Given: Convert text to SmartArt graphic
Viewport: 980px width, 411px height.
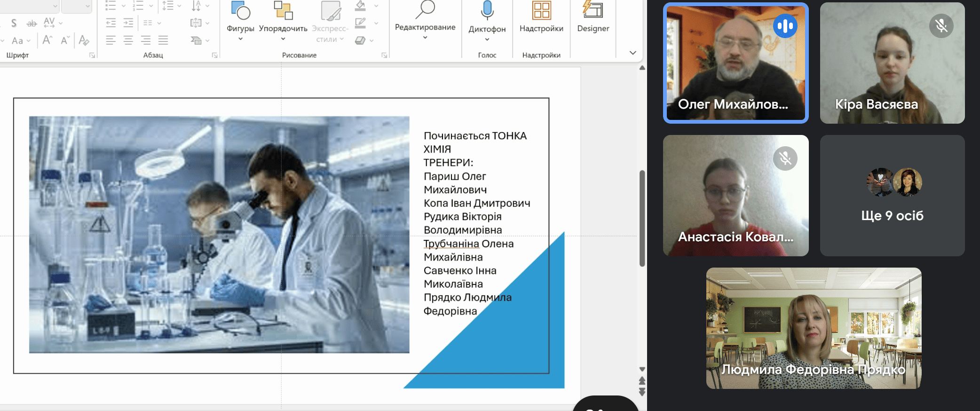Looking at the screenshot, I should [200, 40].
